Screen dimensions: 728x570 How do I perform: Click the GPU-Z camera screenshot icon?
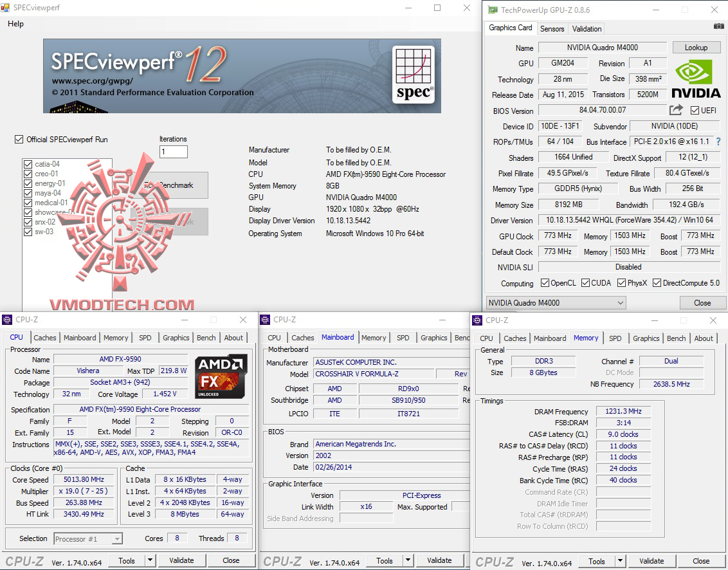point(719,26)
